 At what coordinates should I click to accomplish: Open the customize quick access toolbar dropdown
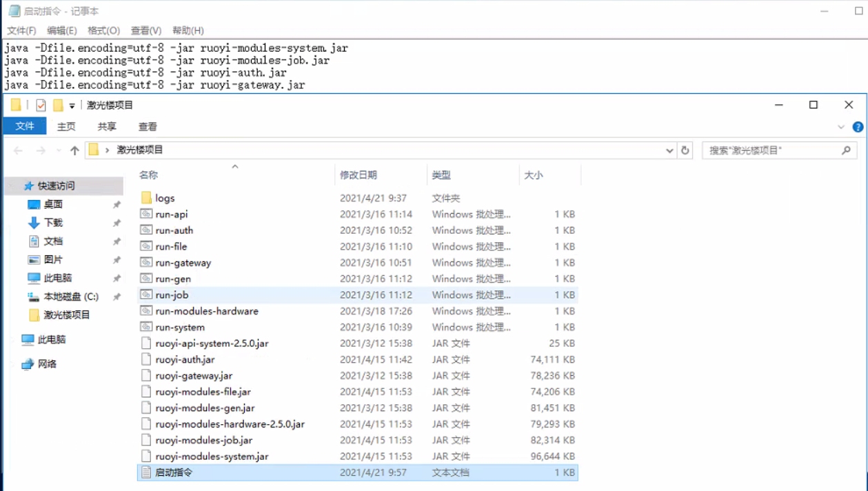(72, 106)
